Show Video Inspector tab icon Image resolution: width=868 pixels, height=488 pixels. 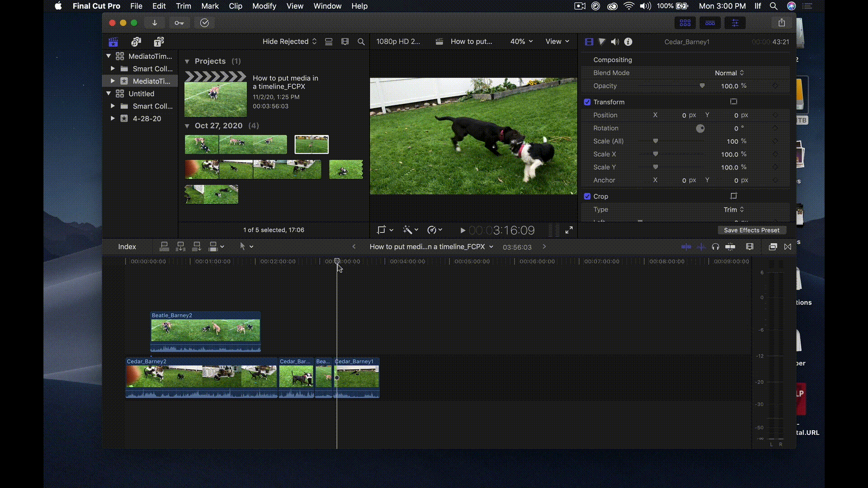click(x=589, y=42)
